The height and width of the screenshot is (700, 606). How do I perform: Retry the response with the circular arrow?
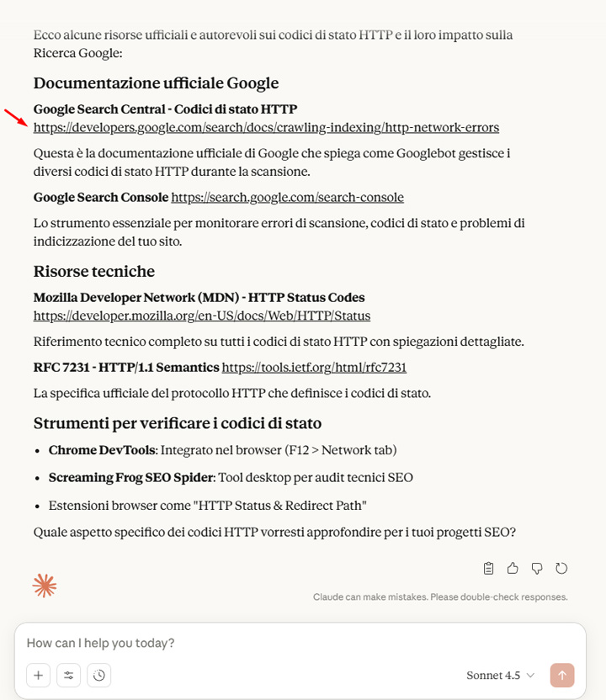point(561,568)
